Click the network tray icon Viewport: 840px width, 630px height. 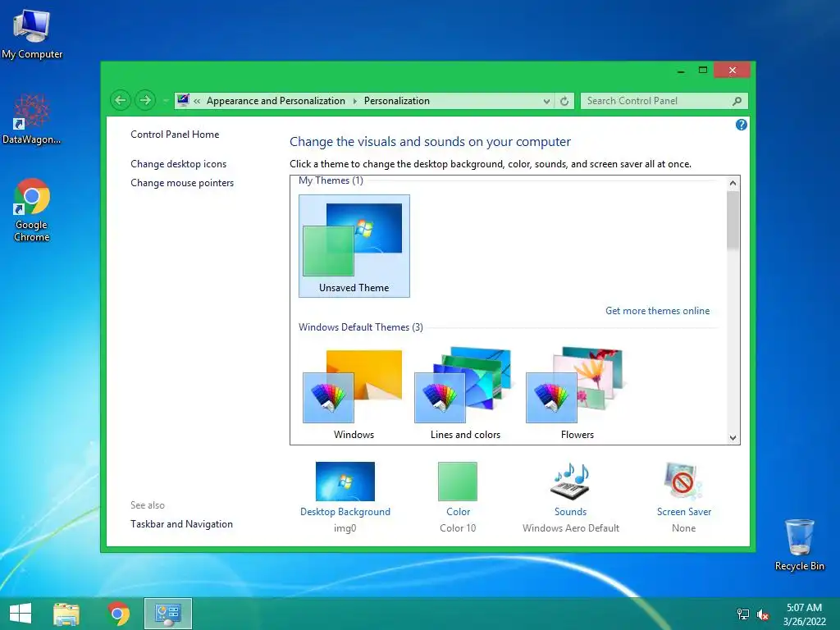pyautogui.click(x=743, y=614)
